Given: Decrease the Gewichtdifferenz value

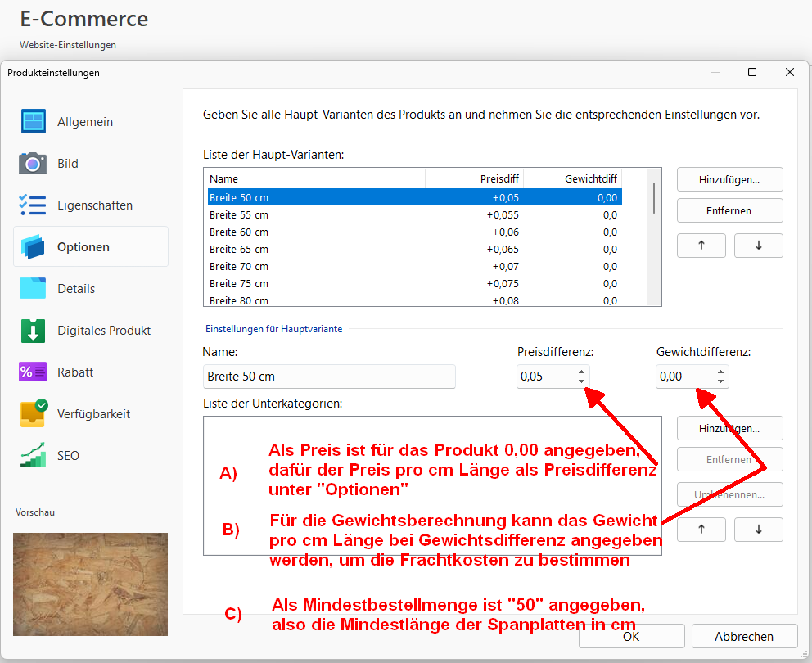Looking at the screenshot, I should (720, 381).
